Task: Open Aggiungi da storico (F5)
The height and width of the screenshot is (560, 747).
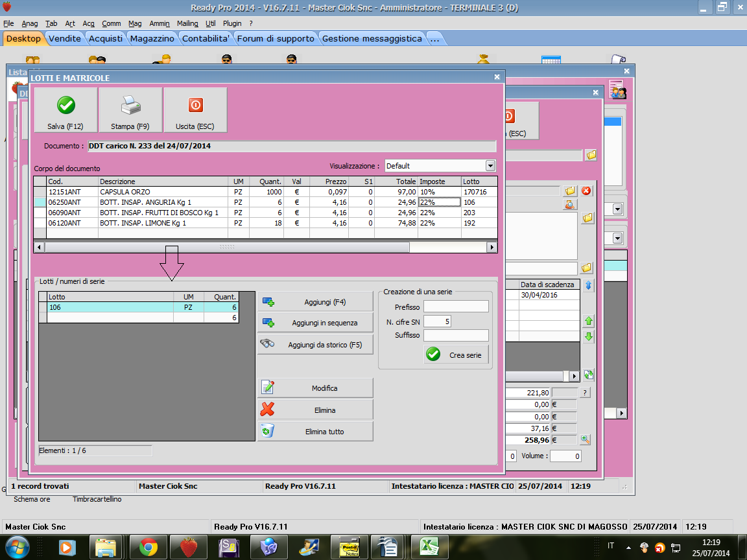Action: 315,345
